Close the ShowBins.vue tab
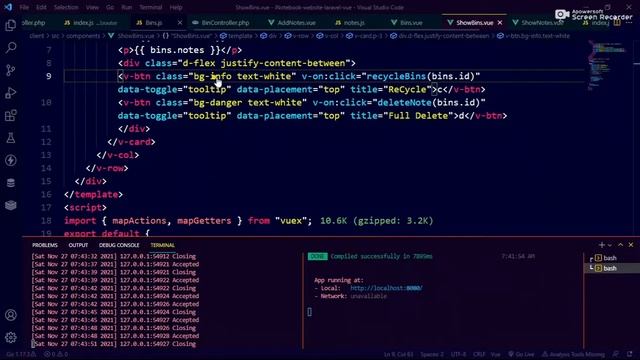This screenshot has width=640, height=360. point(500,23)
